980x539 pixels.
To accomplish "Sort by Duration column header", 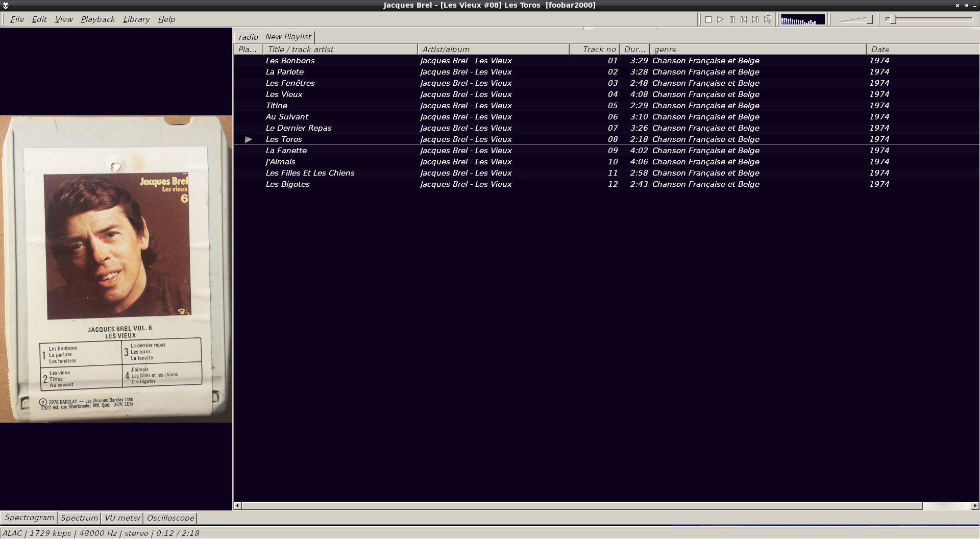I will coord(634,50).
